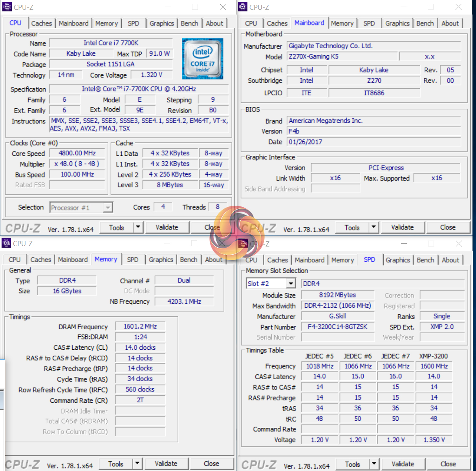476x471 pixels.
Task: Click the Z270X-Gaming K5 model field
Action: 342,57
